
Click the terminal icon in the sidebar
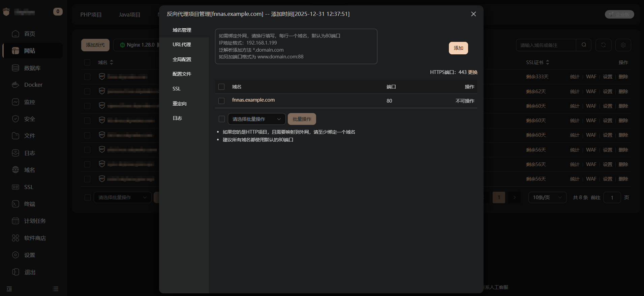[x=16, y=204]
